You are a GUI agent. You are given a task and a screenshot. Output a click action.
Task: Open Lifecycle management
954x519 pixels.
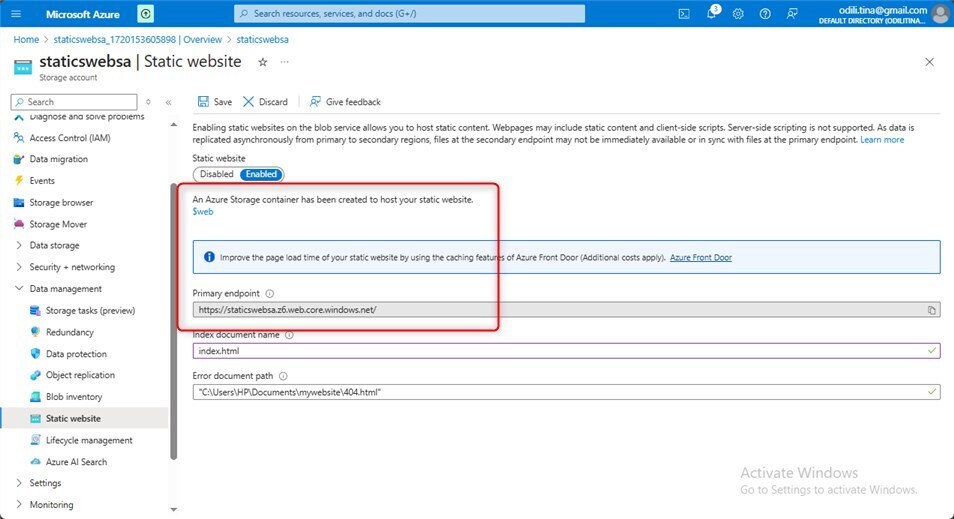84,440
